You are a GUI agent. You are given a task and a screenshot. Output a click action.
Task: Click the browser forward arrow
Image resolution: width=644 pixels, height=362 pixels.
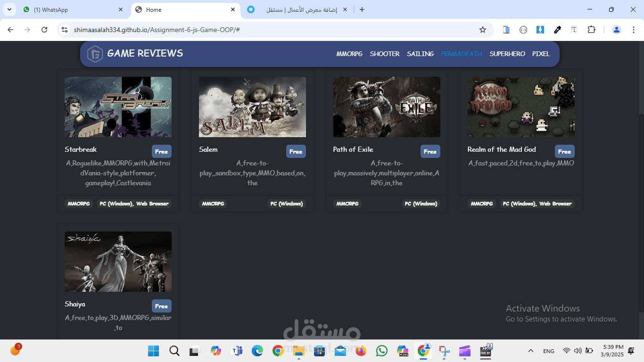pos(27,30)
